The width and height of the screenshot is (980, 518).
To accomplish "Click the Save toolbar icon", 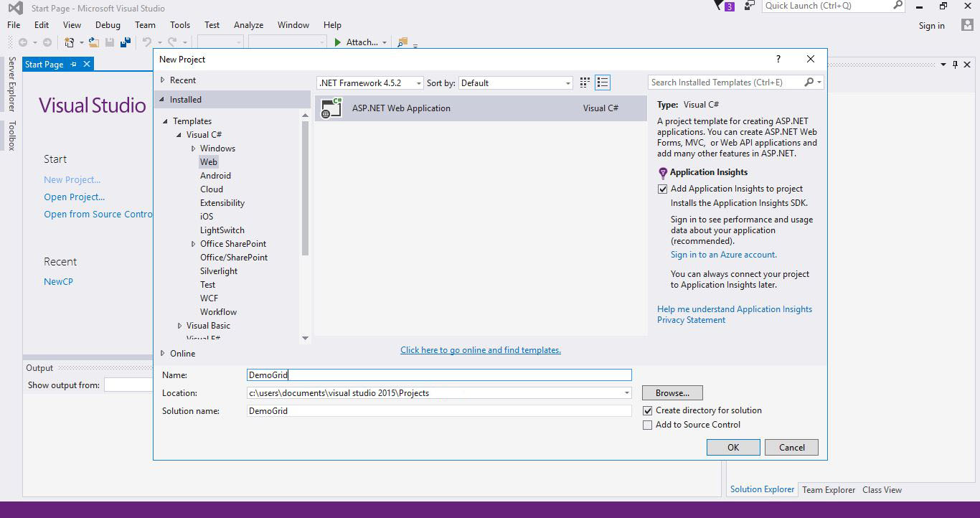I will [x=110, y=42].
